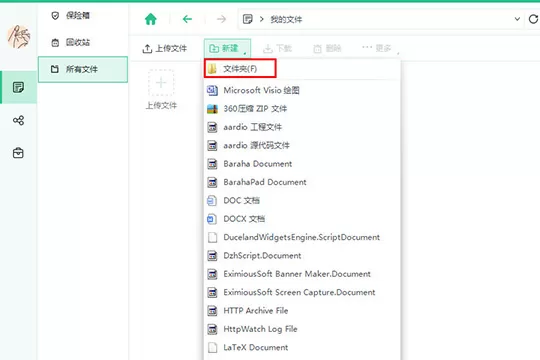This screenshot has height=360, width=540.
Task: Select the files section icon in sidebar
Action: click(x=18, y=87)
